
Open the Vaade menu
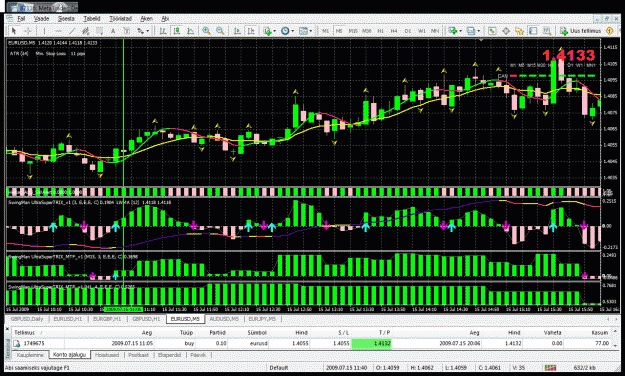(x=41, y=18)
